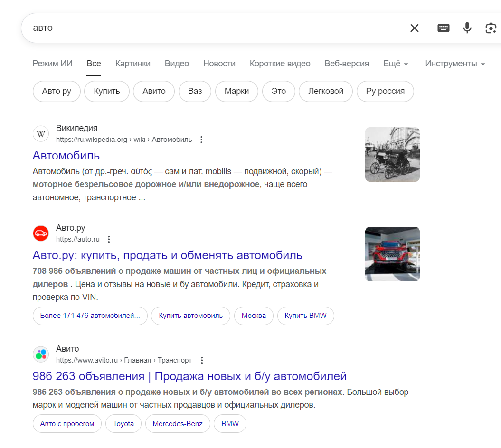
Task: Open three-dot menu for auto.ru result
Action: point(109,239)
